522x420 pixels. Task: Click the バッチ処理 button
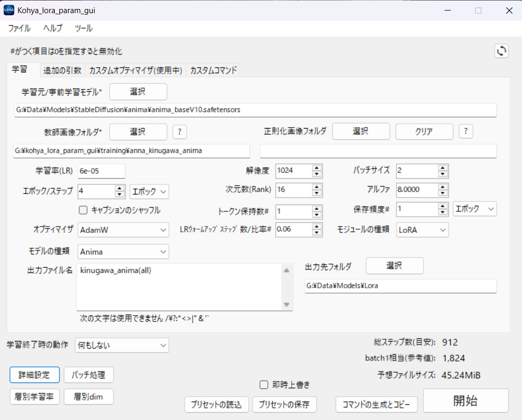[x=89, y=375]
